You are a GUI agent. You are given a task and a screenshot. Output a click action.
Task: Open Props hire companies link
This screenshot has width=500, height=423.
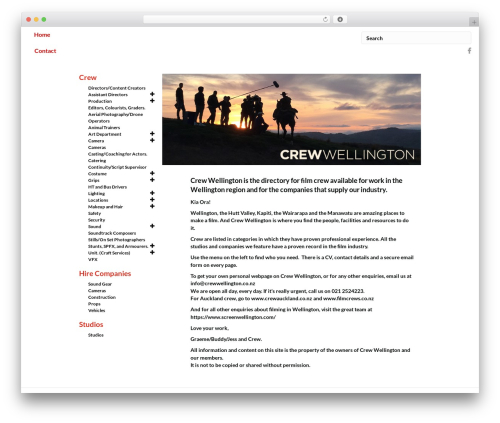[x=94, y=304]
